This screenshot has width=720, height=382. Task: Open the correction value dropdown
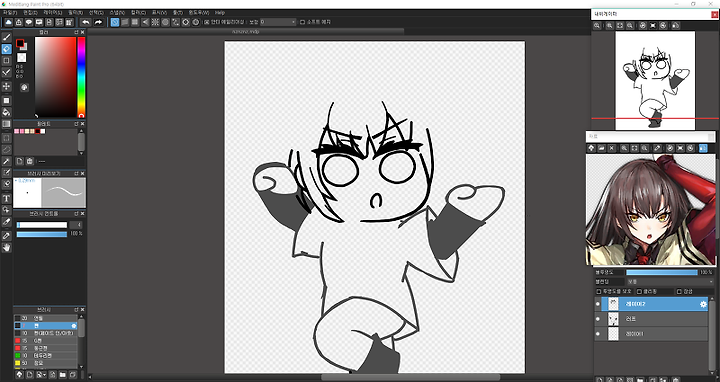[278, 22]
